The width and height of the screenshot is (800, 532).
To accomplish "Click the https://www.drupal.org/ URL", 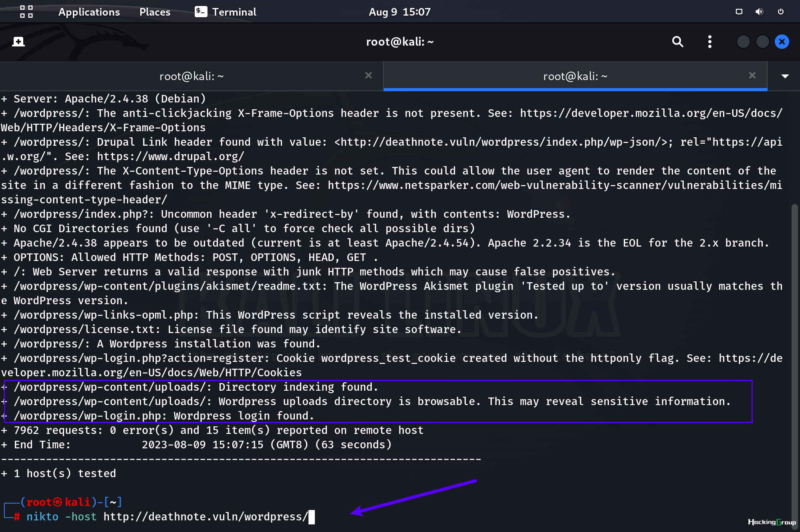I will pyautogui.click(x=170, y=157).
